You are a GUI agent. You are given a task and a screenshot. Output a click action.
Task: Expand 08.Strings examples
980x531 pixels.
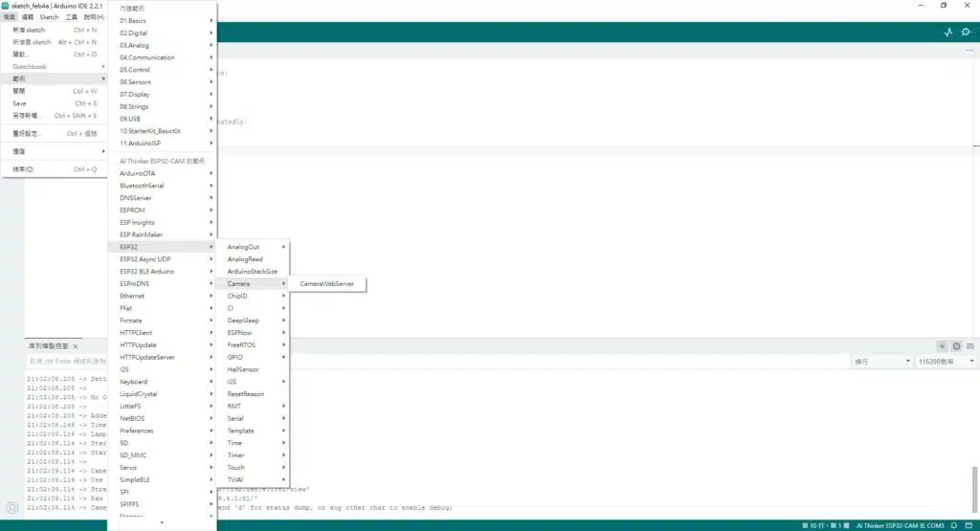coord(163,107)
